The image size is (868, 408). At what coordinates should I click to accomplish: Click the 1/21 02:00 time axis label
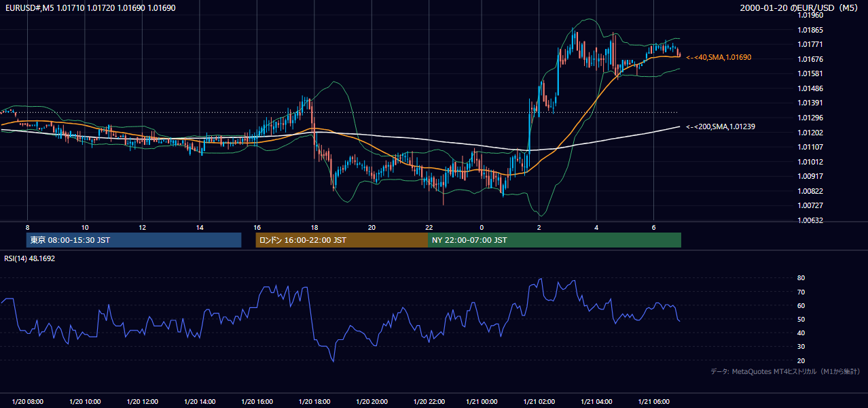(x=539, y=402)
